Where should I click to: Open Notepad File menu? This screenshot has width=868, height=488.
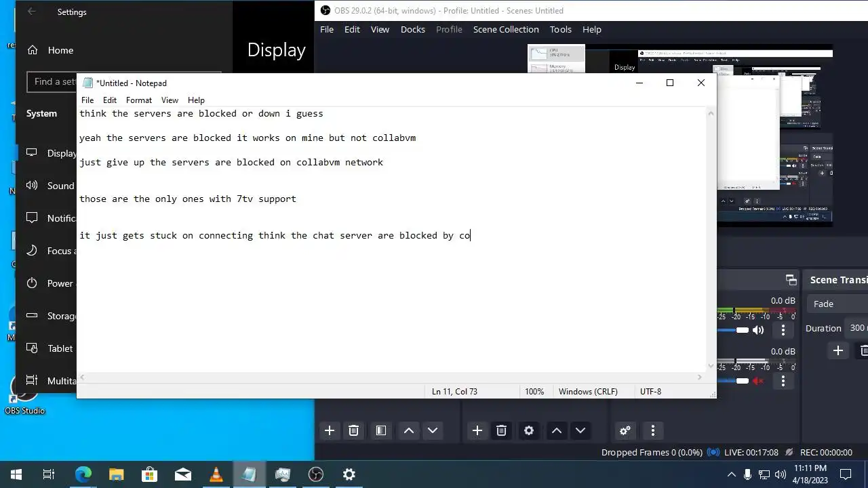point(87,100)
